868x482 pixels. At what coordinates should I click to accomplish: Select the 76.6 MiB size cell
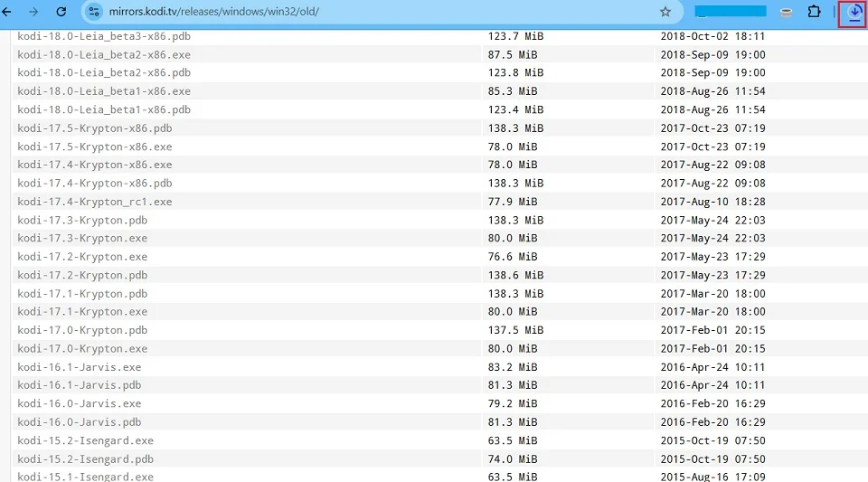pos(513,257)
